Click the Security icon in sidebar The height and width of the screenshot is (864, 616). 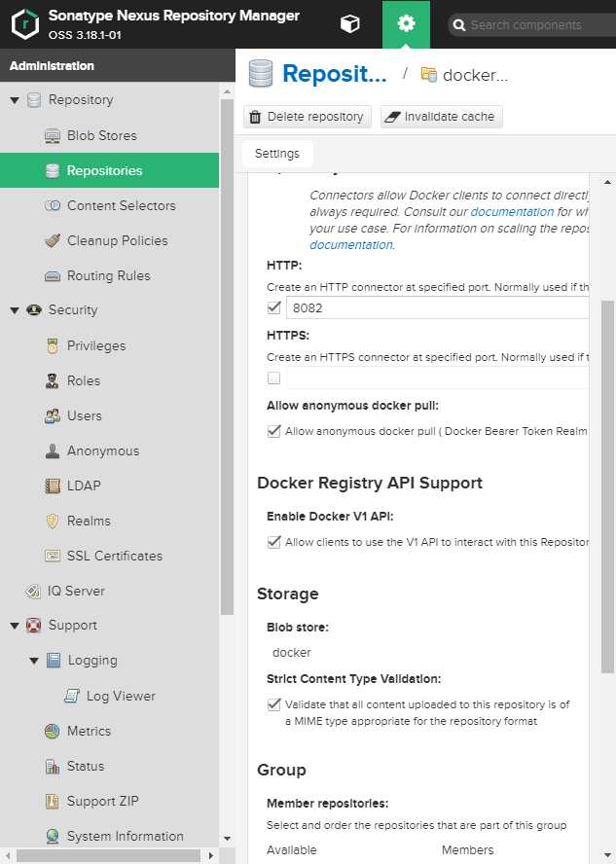(x=34, y=309)
